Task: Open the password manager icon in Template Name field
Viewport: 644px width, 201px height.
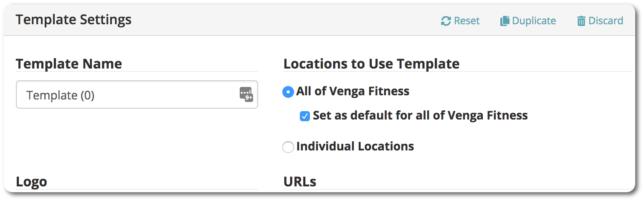Action: pyautogui.click(x=246, y=94)
